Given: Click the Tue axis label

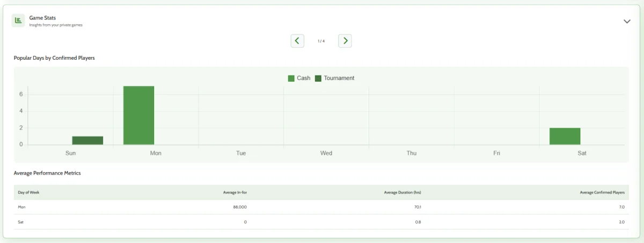Looking at the screenshot, I should (x=241, y=153).
